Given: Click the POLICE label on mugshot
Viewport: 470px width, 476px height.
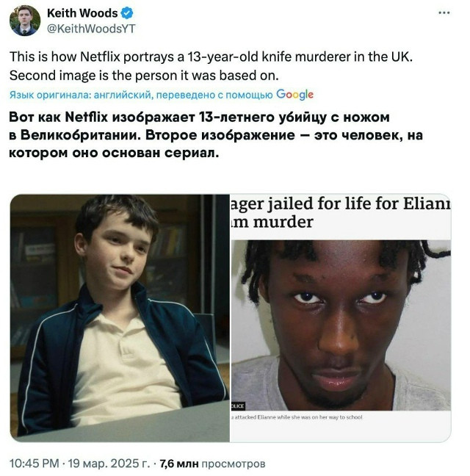Looking at the screenshot, I should coord(238,406).
